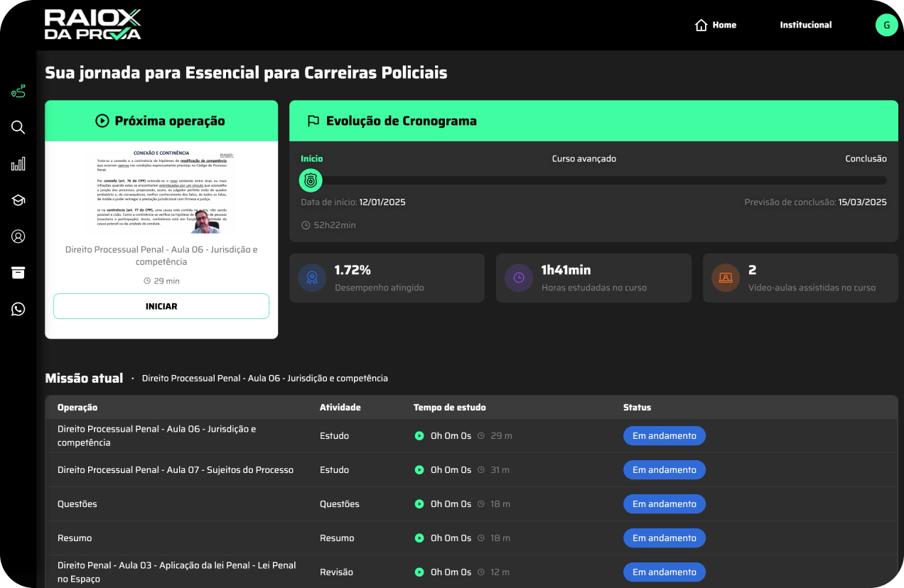Click Em andamento status for Resumo row
Viewport: 904px width, 588px height.
(664, 538)
